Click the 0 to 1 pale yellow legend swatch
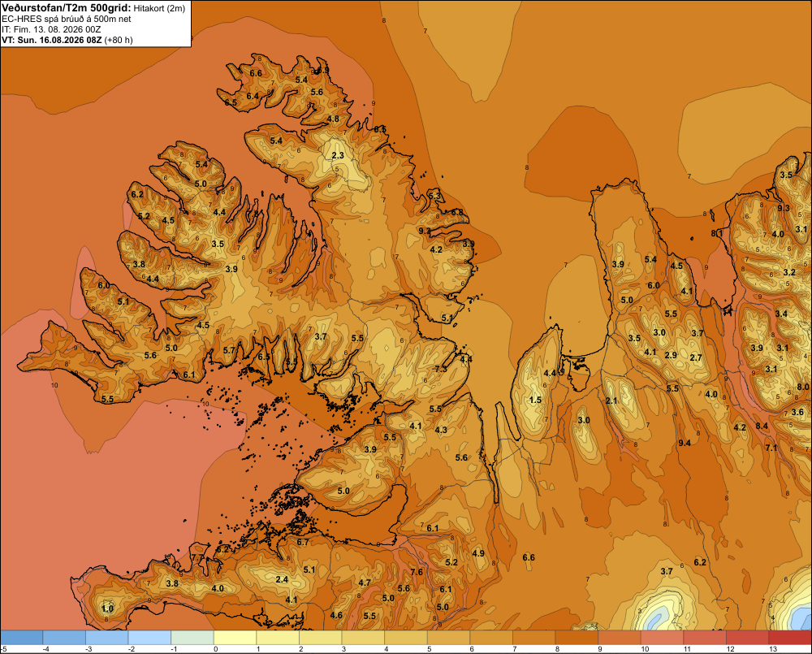Viewport: 812px width, 654px height. pyautogui.click(x=235, y=637)
